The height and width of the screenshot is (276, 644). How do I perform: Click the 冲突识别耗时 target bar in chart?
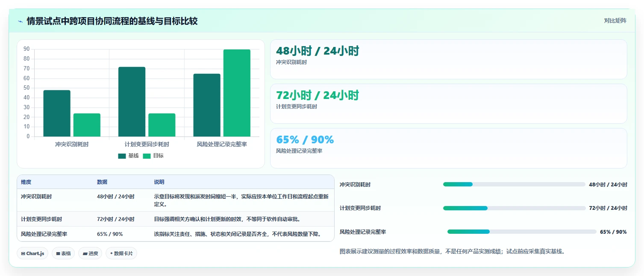[87, 125]
